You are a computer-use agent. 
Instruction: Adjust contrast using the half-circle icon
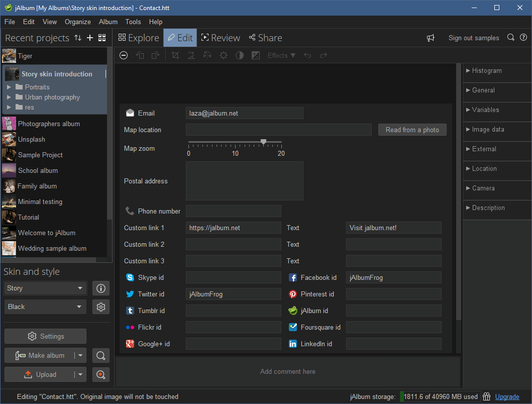coord(239,55)
